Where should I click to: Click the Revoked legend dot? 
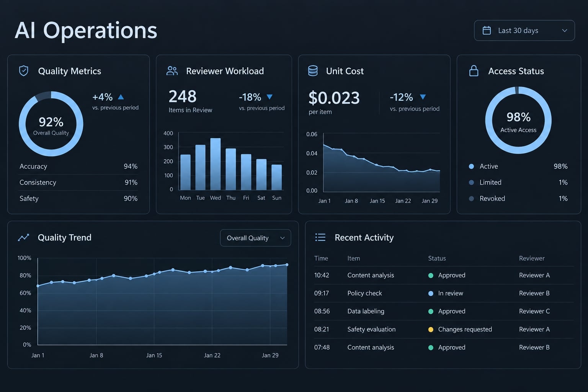coord(472,198)
